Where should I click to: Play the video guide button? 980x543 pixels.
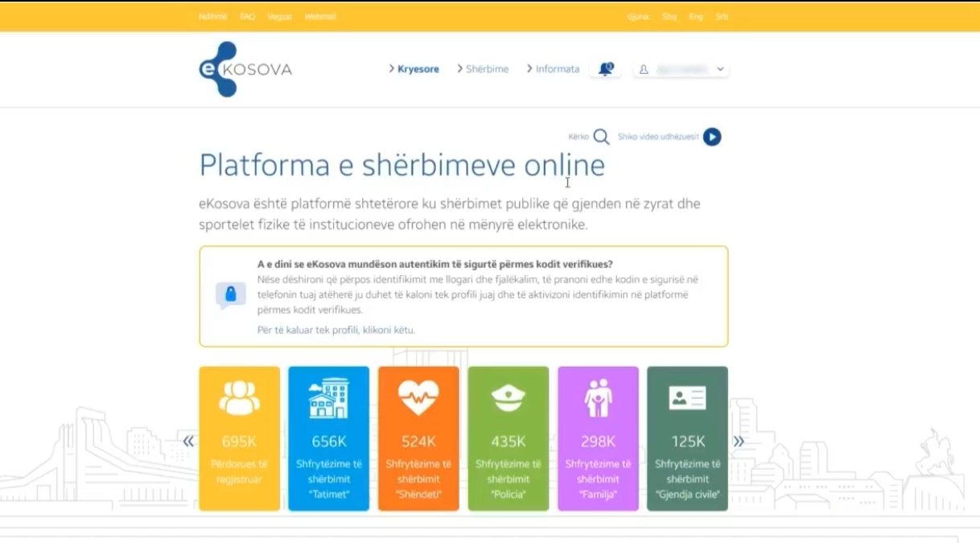[711, 137]
